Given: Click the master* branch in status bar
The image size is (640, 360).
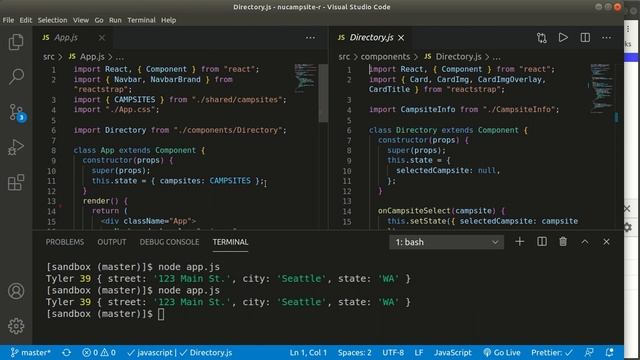Looking at the screenshot, I should (31, 353).
